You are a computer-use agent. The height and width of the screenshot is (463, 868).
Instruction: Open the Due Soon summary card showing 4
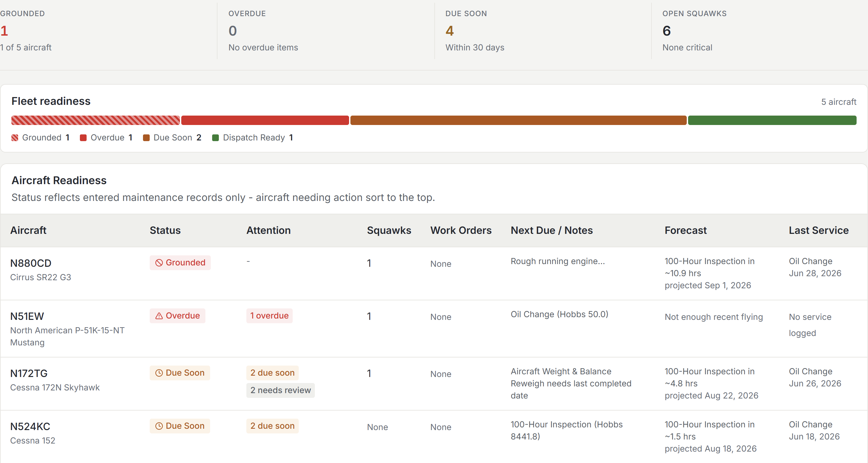(x=543, y=31)
